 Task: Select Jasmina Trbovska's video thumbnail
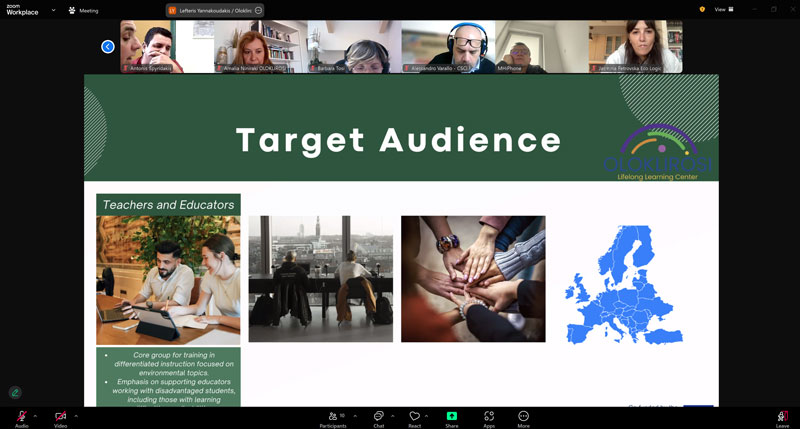pos(635,47)
